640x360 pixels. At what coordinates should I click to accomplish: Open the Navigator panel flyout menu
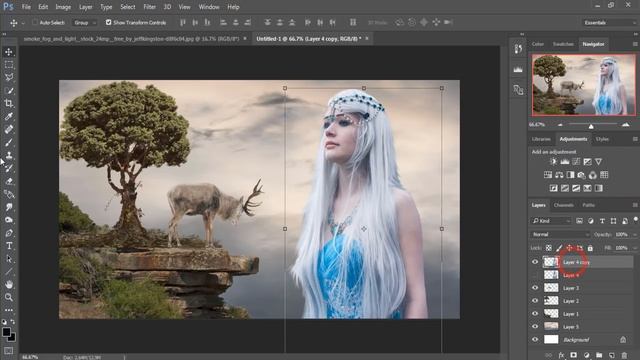(635, 44)
